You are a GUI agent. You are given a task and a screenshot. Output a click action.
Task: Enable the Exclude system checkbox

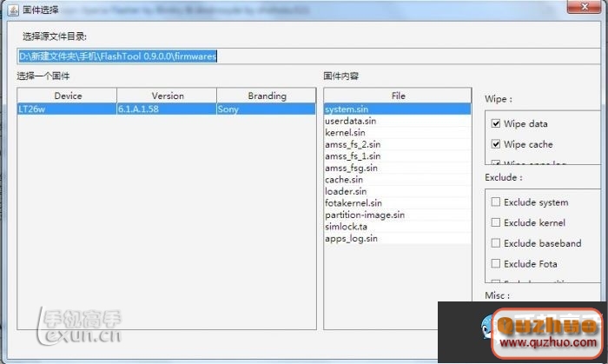tap(496, 202)
